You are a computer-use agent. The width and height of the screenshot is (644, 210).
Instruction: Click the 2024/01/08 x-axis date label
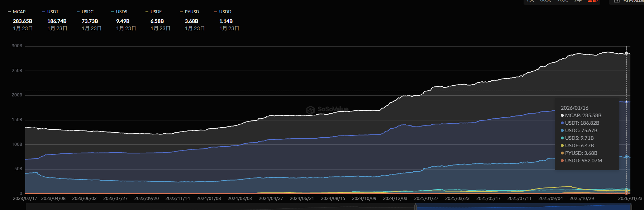coord(209,199)
